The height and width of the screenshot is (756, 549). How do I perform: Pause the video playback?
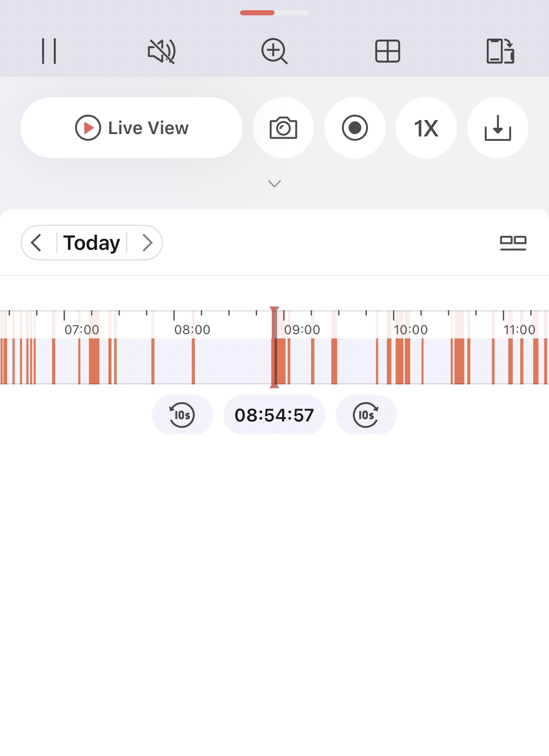(x=49, y=51)
